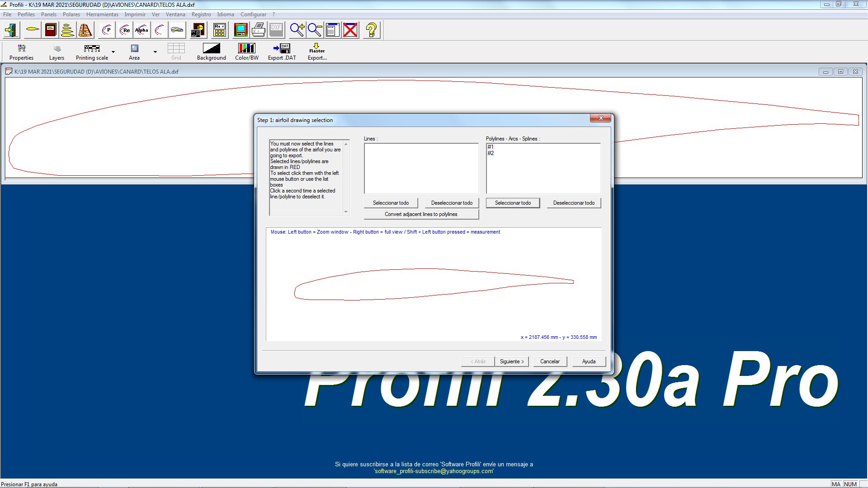Click Convert adjacent lines to polylines

click(421, 214)
